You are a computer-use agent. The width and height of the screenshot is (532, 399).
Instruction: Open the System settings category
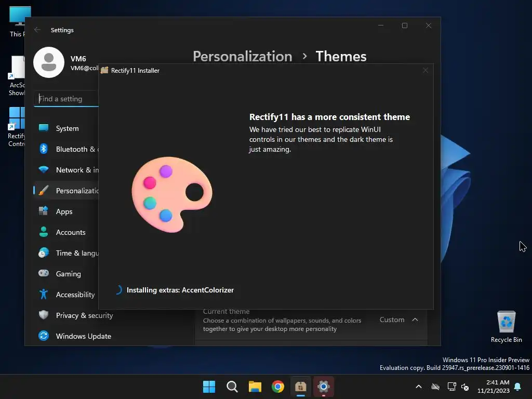coord(66,128)
